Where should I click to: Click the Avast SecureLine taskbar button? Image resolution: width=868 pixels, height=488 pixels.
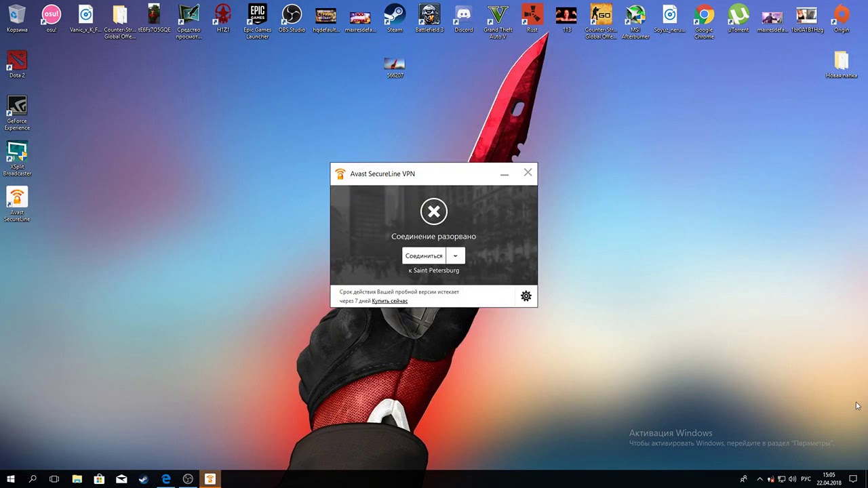[210, 479]
